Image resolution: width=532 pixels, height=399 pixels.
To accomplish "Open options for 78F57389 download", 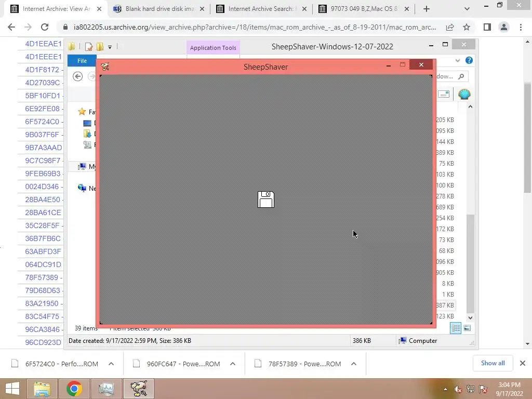I will (x=353, y=364).
